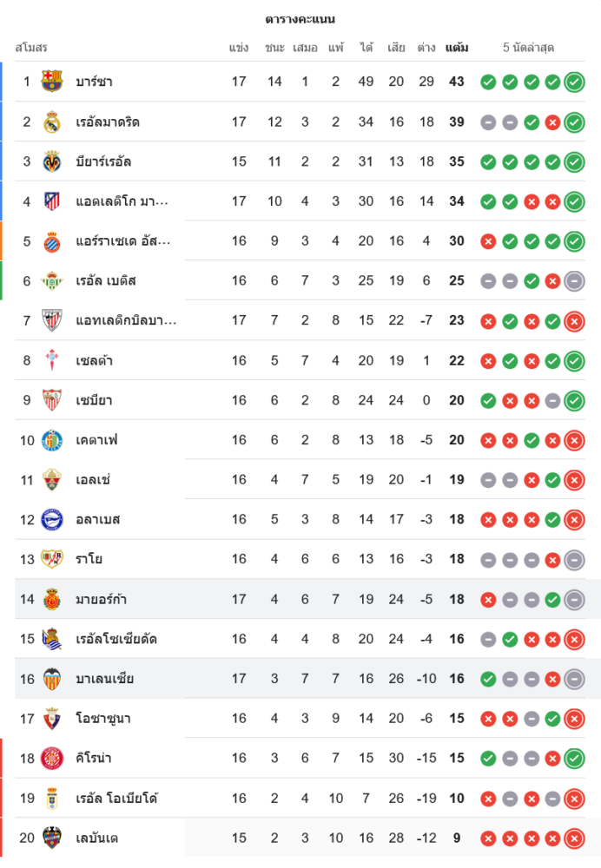This screenshot has width=601, height=868.
Task: Click the เซบียา team name
Action: click(94, 400)
